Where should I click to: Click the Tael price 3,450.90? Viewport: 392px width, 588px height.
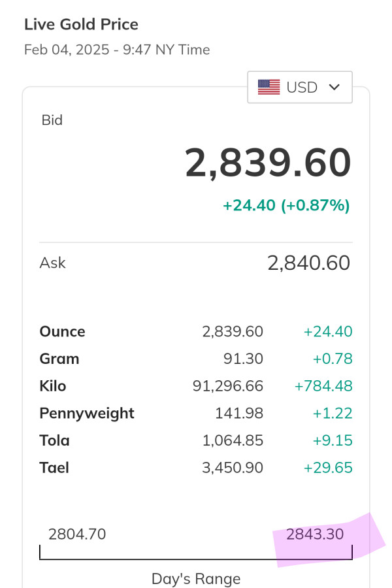(x=233, y=468)
